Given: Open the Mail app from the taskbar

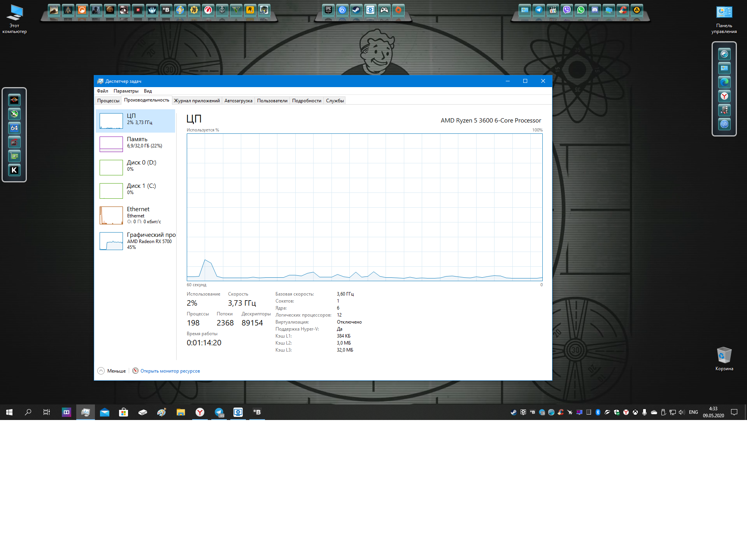Looking at the screenshot, I should pyautogui.click(x=105, y=412).
